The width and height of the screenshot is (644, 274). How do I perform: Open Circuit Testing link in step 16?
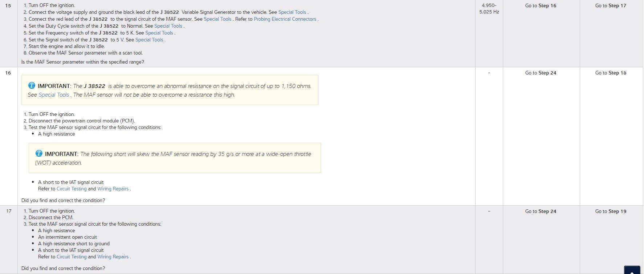pos(72,189)
